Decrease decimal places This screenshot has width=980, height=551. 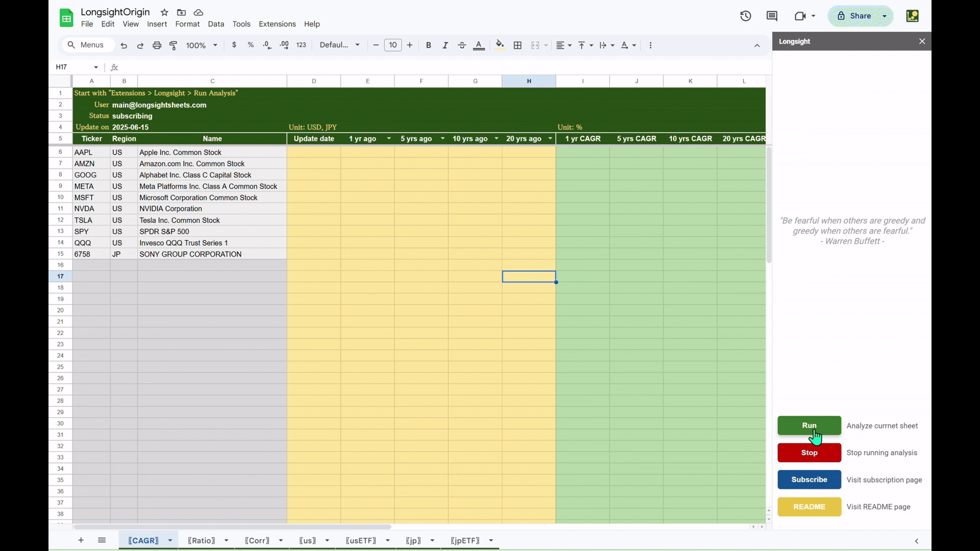(x=267, y=45)
